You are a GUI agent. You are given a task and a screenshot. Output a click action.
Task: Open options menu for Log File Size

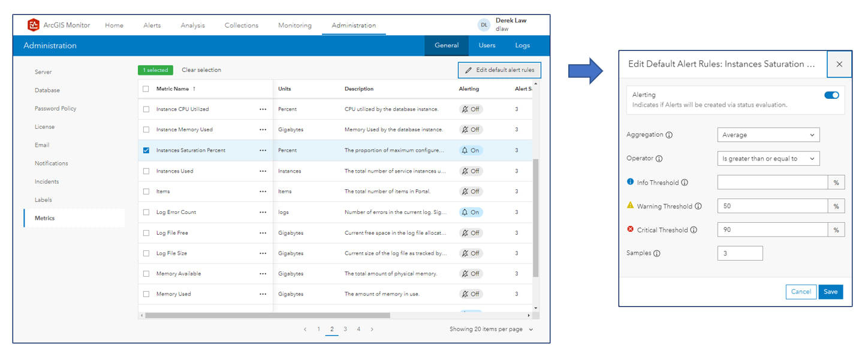click(263, 253)
